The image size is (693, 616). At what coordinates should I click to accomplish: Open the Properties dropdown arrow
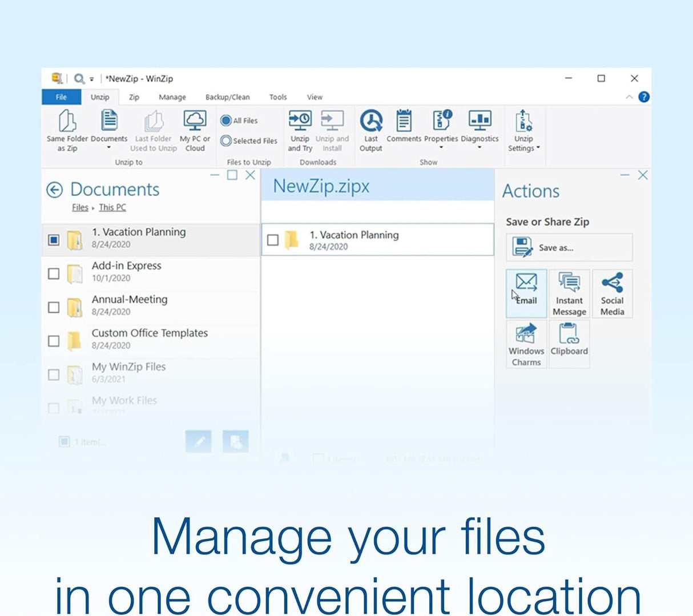pos(441,148)
